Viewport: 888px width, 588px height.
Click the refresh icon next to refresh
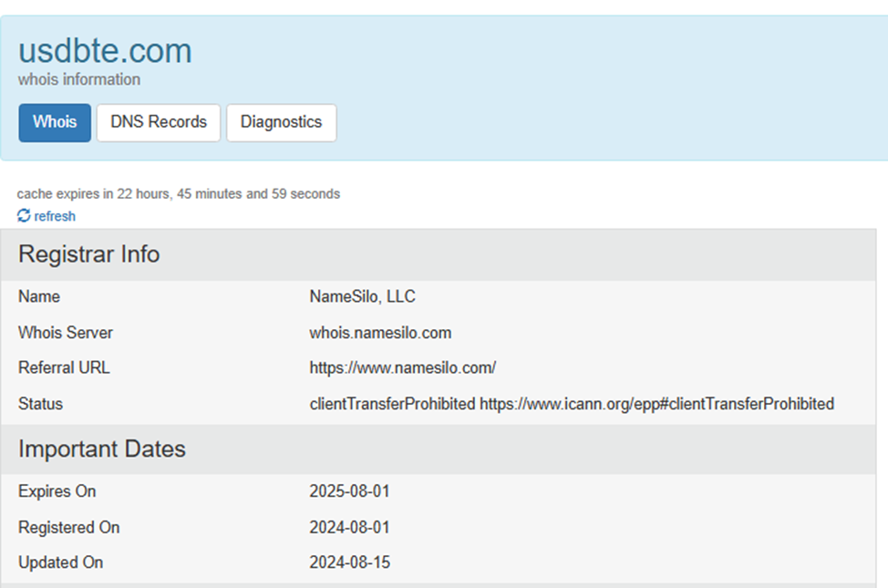pos(24,216)
